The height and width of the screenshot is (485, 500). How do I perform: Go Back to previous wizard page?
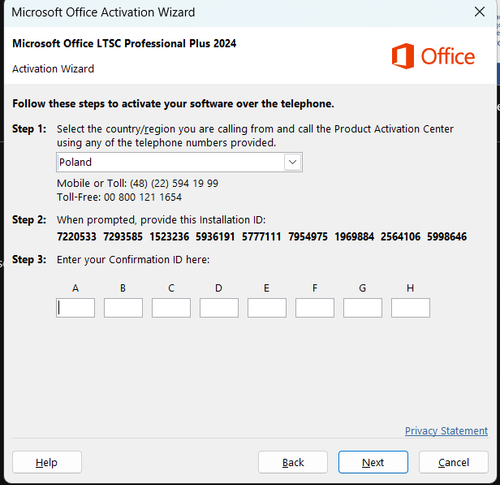(293, 462)
